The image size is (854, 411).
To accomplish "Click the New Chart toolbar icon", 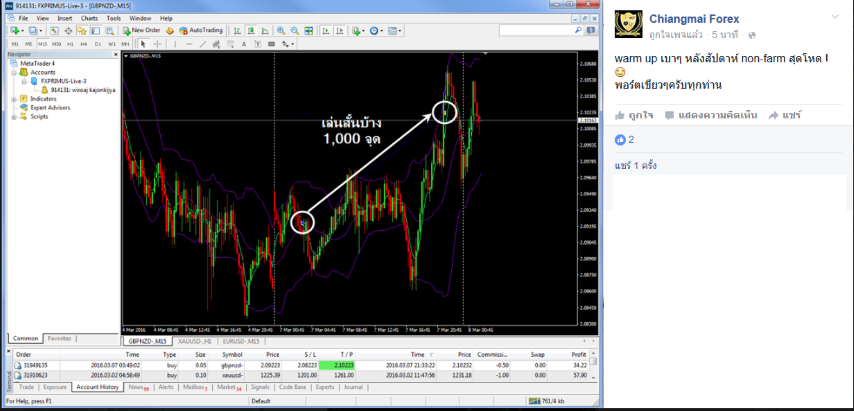I will 16,30.
